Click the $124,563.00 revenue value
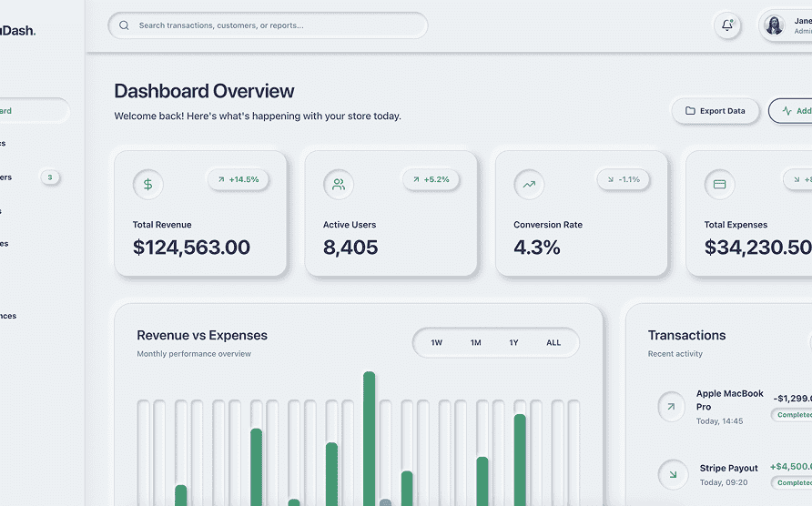 pyautogui.click(x=191, y=248)
